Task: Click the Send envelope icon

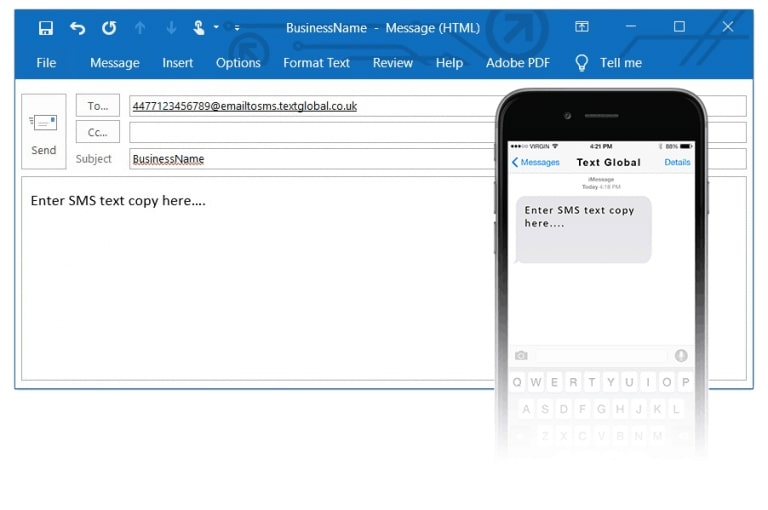Action: 44,123
